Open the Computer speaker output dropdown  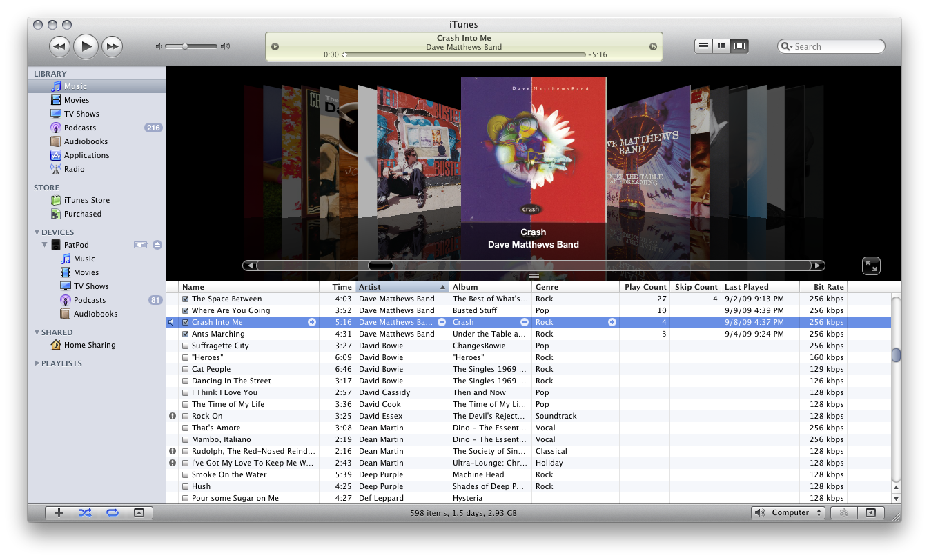point(788,512)
